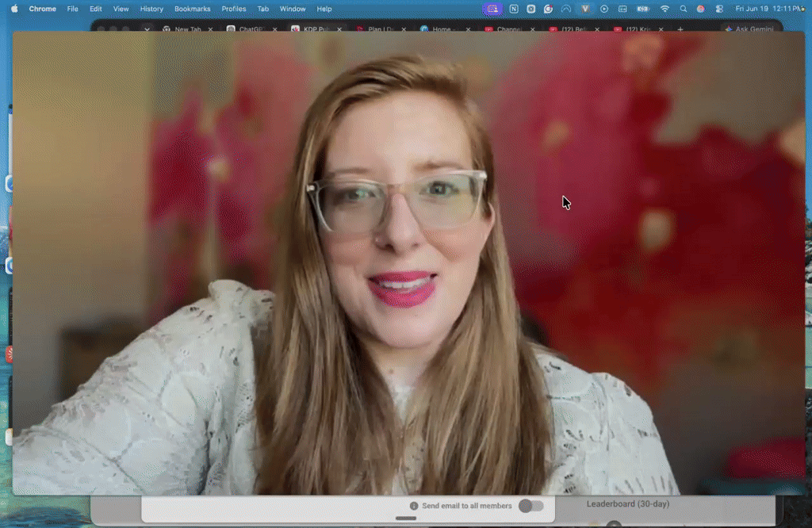Open the Bookmarks menu
This screenshot has width=812, height=528.
(x=193, y=9)
